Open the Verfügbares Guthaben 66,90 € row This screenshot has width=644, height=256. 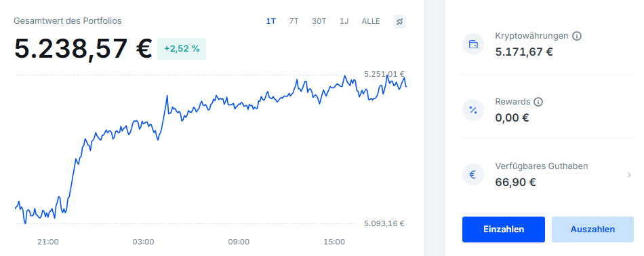548,175
